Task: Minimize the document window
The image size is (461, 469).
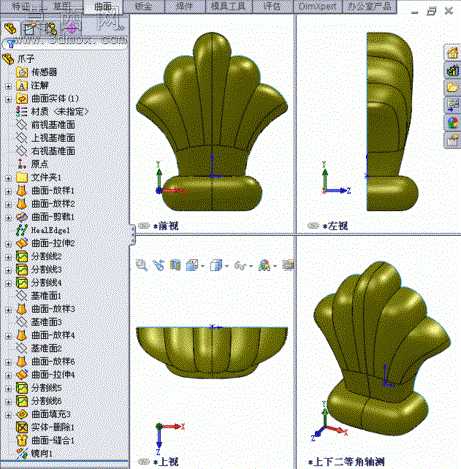Action: point(414,12)
